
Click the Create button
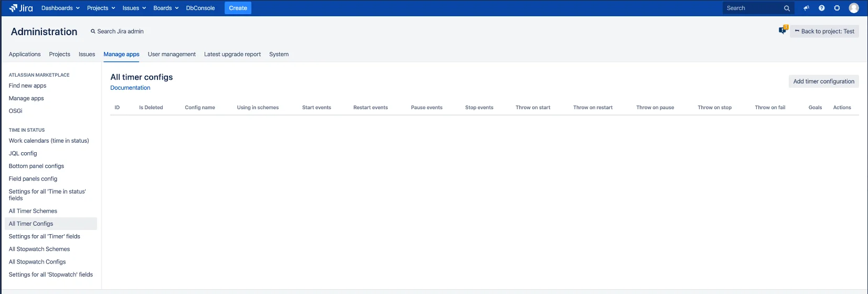pos(238,8)
